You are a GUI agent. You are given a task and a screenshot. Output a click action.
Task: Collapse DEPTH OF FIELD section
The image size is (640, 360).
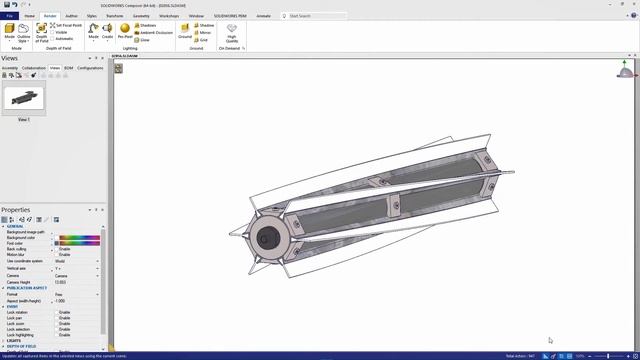click(3, 346)
